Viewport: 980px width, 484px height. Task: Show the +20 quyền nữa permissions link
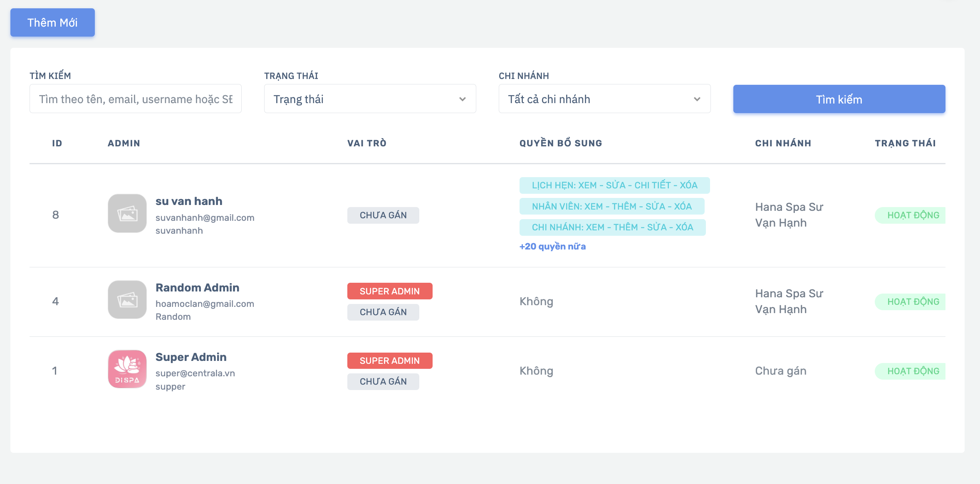552,247
